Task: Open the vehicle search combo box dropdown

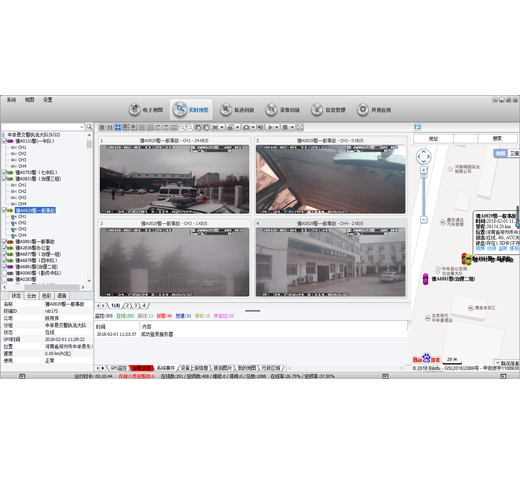Action: (x=82, y=127)
